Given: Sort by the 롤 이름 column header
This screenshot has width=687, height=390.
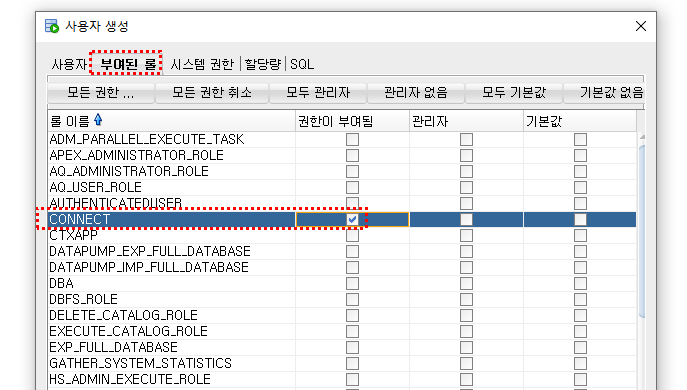Looking at the screenshot, I should [171, 121].
